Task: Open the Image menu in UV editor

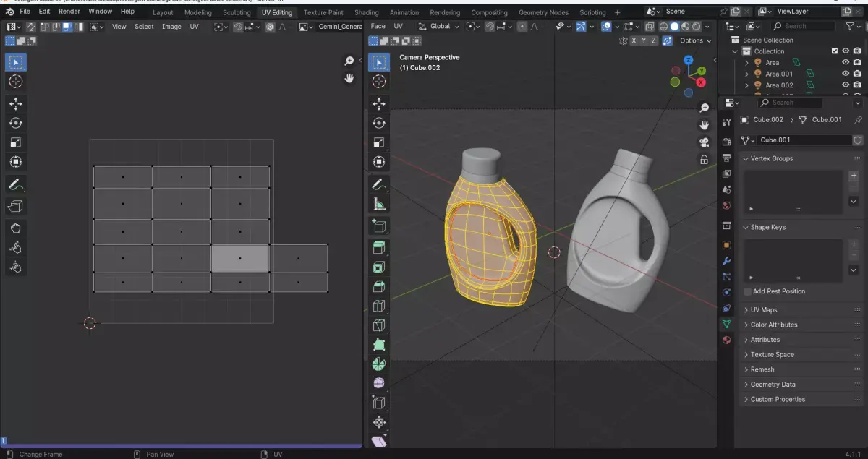Action: click(x=171, y=26)
